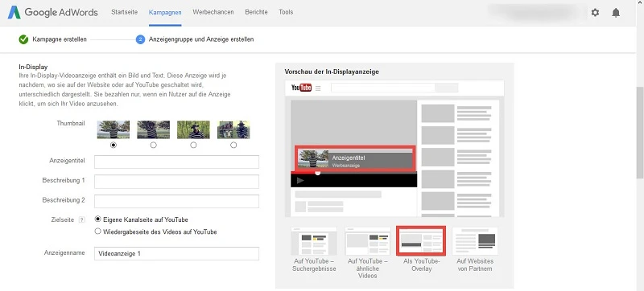Click the second video thumbnail image

153,129
